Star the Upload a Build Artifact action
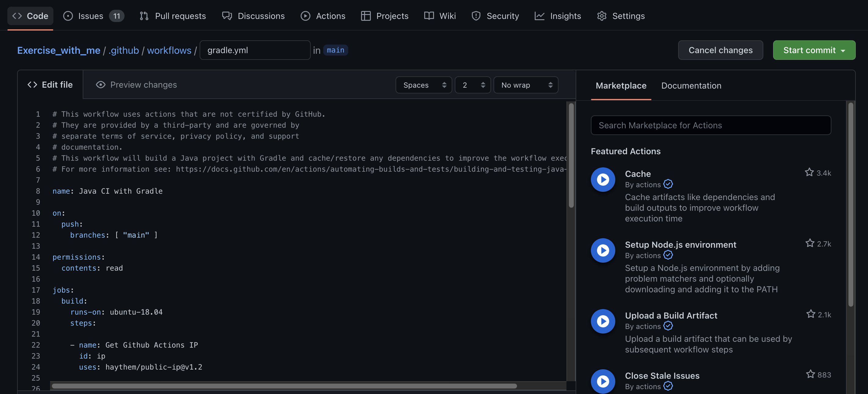868x394 pixels. point(810,314)
